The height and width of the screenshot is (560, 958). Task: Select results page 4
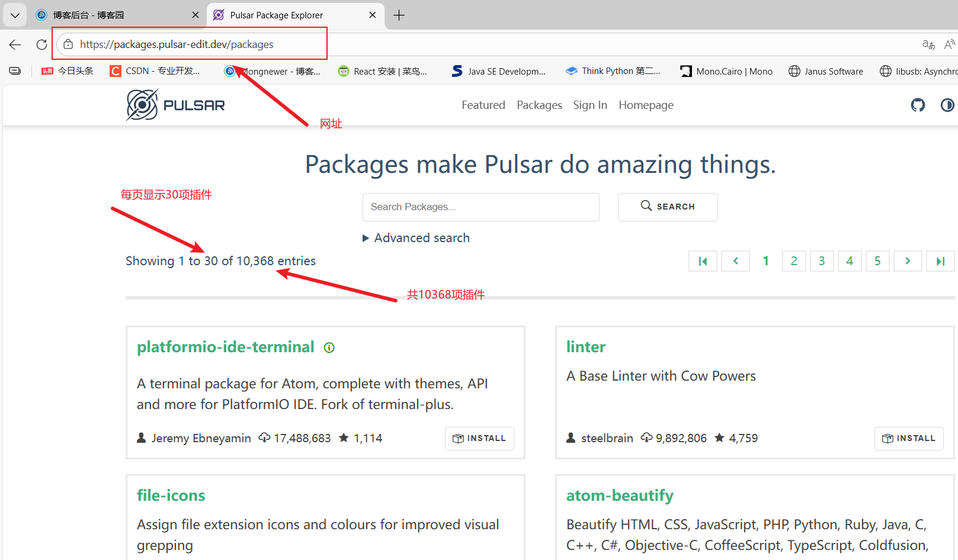[x=850, y=261]
